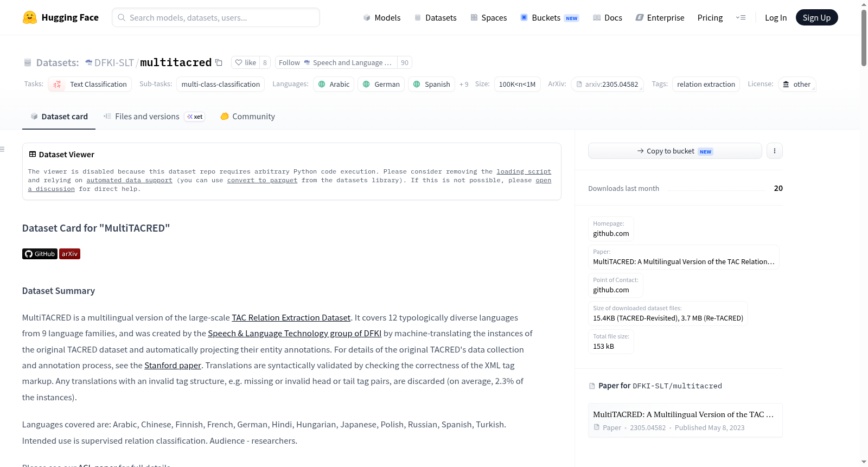Open the follower count 90
Image resolution: width=868 pixels, height=467 pixels.
[405, 62]
